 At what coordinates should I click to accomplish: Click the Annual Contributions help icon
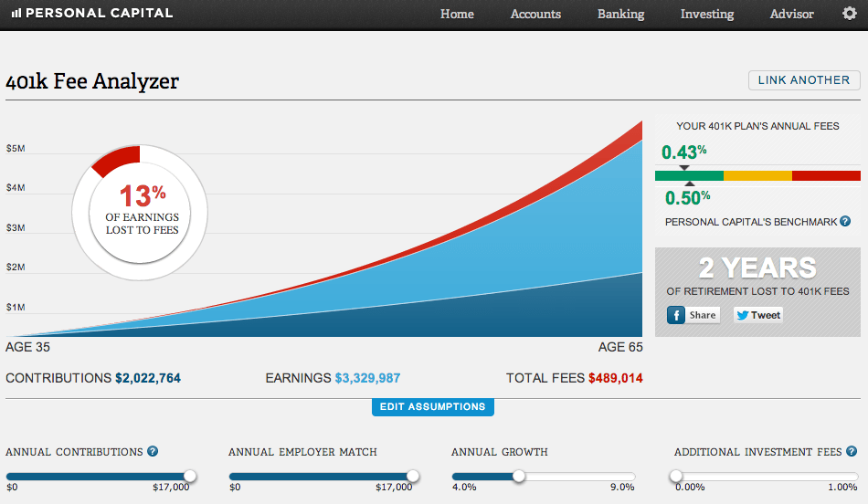pyautogui.click(x=153, y=451)
